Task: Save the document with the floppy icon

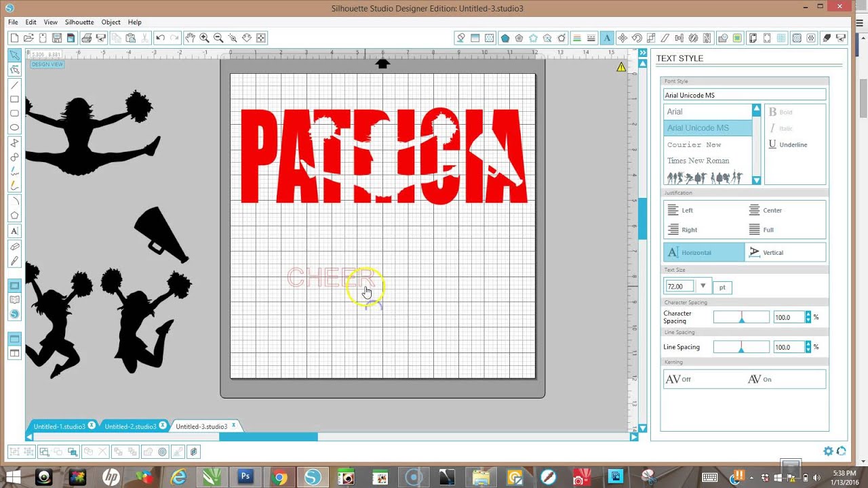Action: coord(57,38)
